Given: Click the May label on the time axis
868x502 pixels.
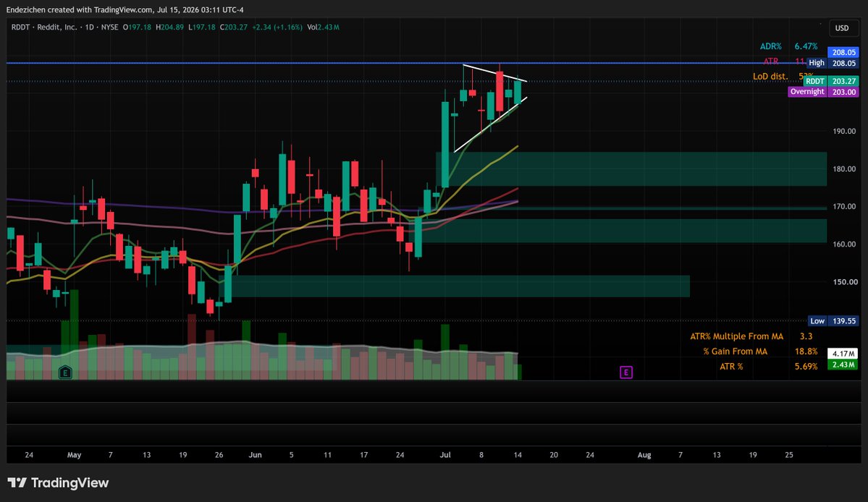Looking at the screenshot, I should [74, 455].
